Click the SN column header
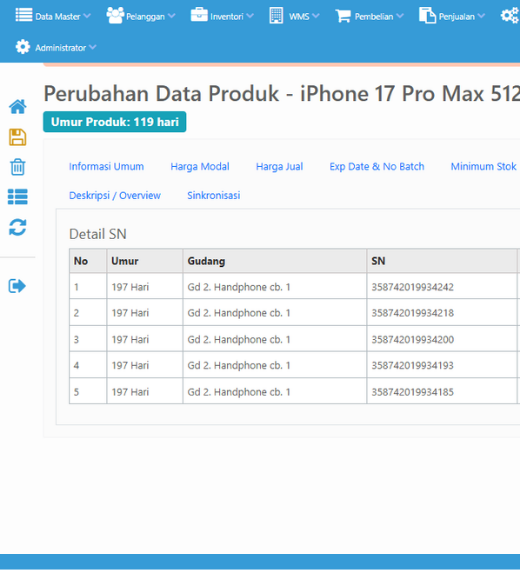The image size is (520, 570). pyautogui.click(x=442, y=261)
